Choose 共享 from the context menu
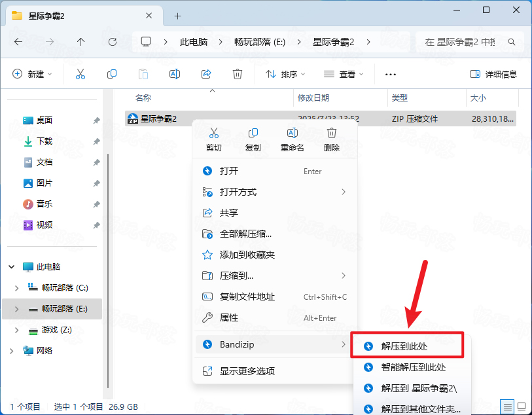This screenshot has height=415, width=532. click(x=275, y=213)
